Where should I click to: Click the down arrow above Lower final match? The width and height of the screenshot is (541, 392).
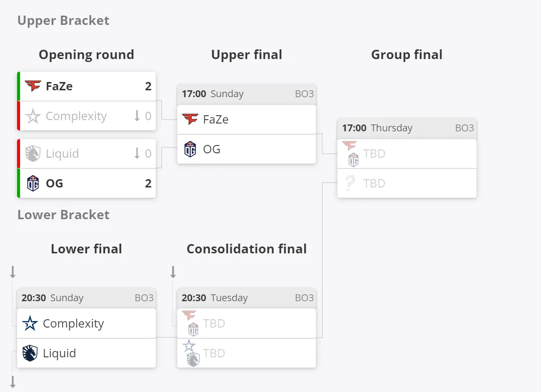pyautogui.click(x=13, y=272)
